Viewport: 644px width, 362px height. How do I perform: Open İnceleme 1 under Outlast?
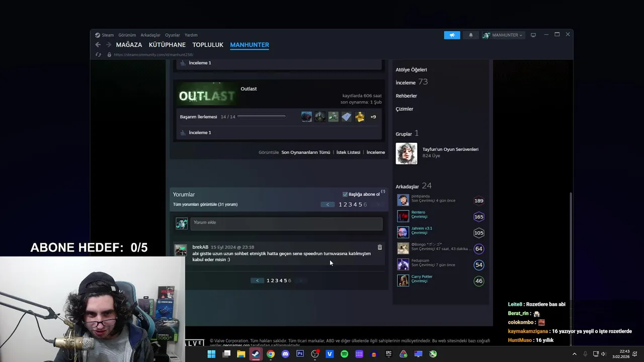point(200,133)
